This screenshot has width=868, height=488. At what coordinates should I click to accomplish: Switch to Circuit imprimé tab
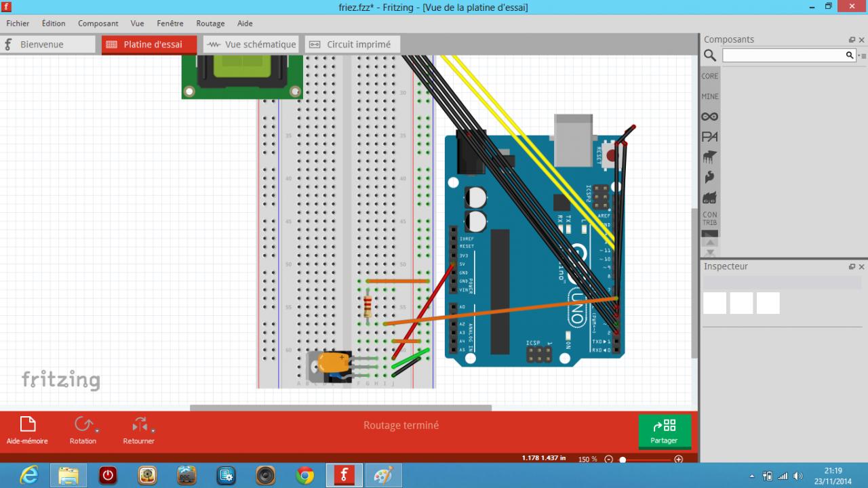point(353,44)
